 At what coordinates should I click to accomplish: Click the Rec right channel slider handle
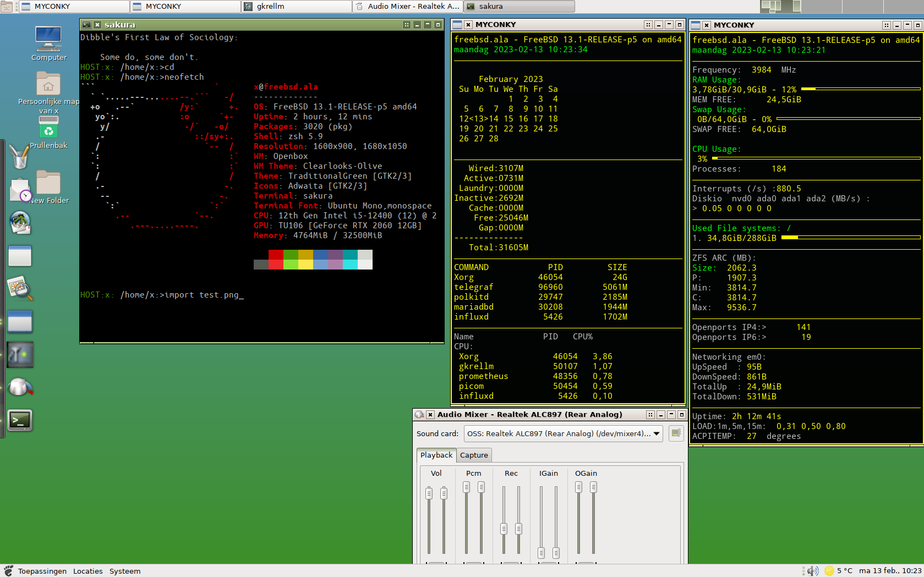[518, 529]
